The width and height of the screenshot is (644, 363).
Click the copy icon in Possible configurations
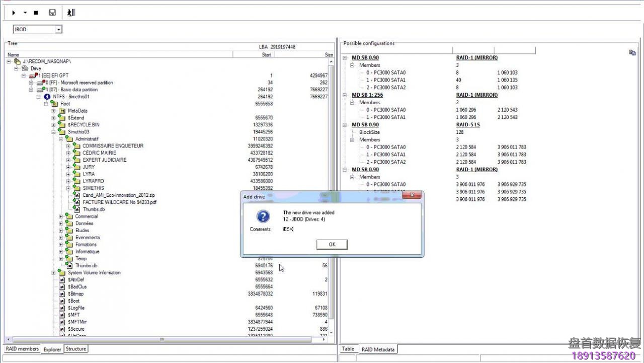tap(632, 52)
